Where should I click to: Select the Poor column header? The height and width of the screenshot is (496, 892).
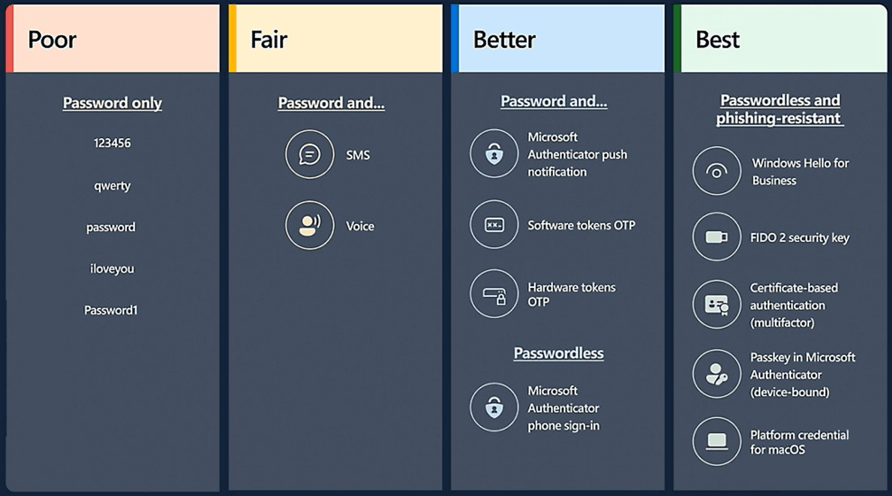(x=52, y=40)
